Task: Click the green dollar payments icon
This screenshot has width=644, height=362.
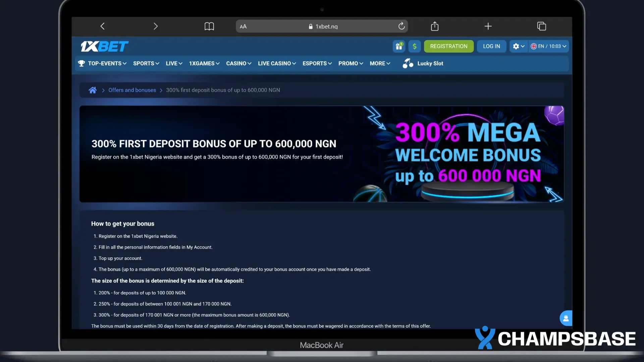Action: click(x=415, y=46)
